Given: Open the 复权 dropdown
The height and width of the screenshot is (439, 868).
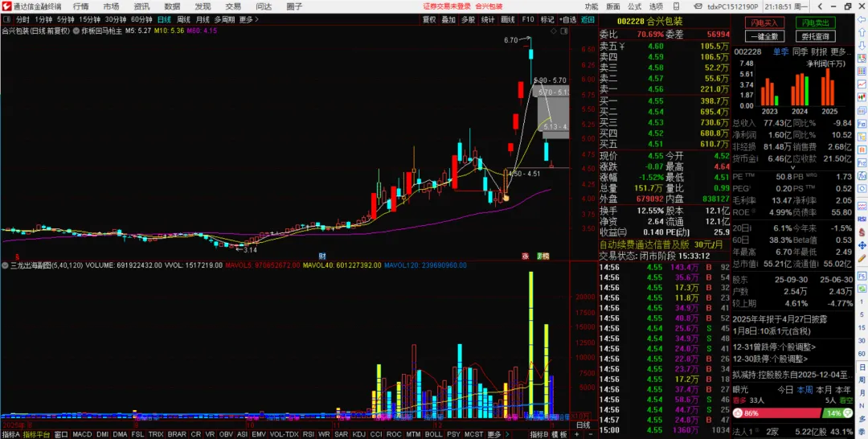Looking at the screenshot, I should (x=429, y=19).
